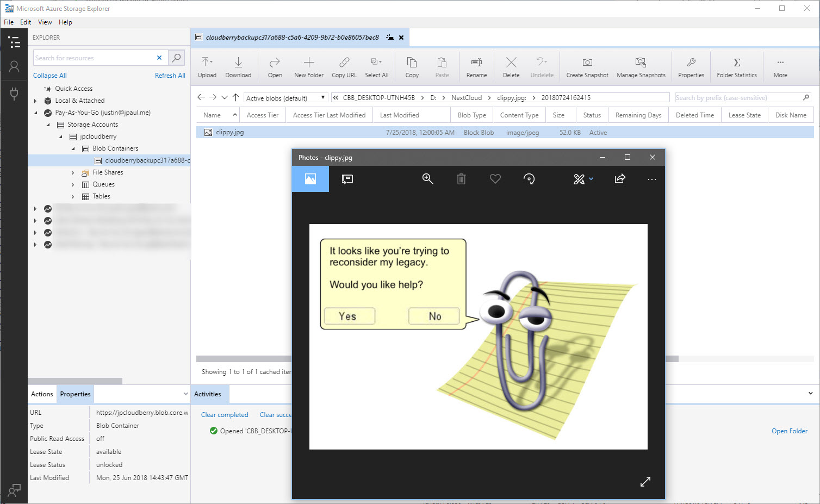
Task: Open the Help menu
Action: point(65,22)
